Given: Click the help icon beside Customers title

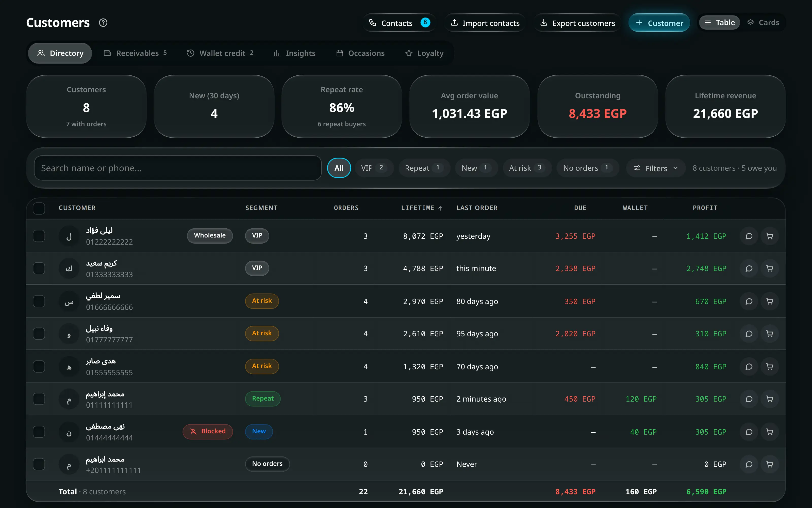Looking at the screenshot, I should coord(103,23).
